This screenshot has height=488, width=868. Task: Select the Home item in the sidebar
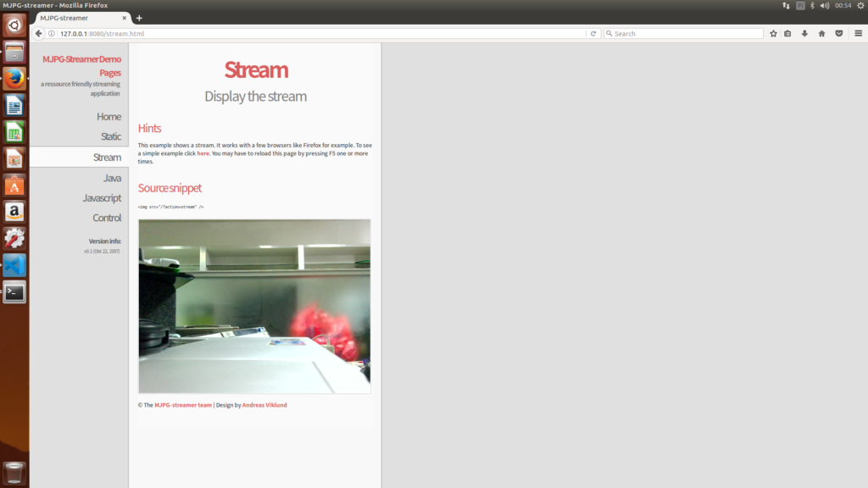[x=108, y=117]
